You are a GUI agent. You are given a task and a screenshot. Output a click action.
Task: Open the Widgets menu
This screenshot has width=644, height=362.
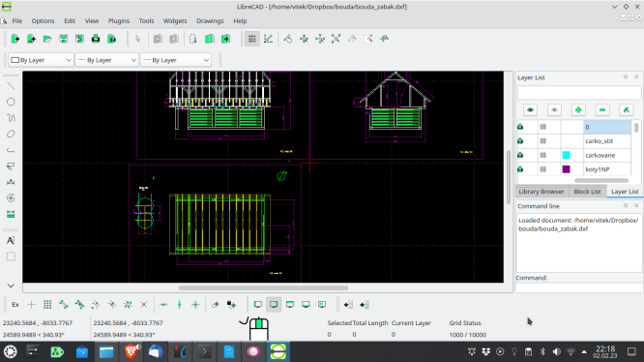pyautogui.click(x=175, y=21)
